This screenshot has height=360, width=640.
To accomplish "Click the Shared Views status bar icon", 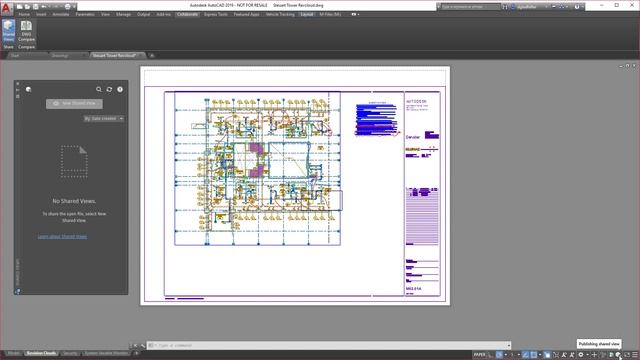I will [x=618, y=355].
